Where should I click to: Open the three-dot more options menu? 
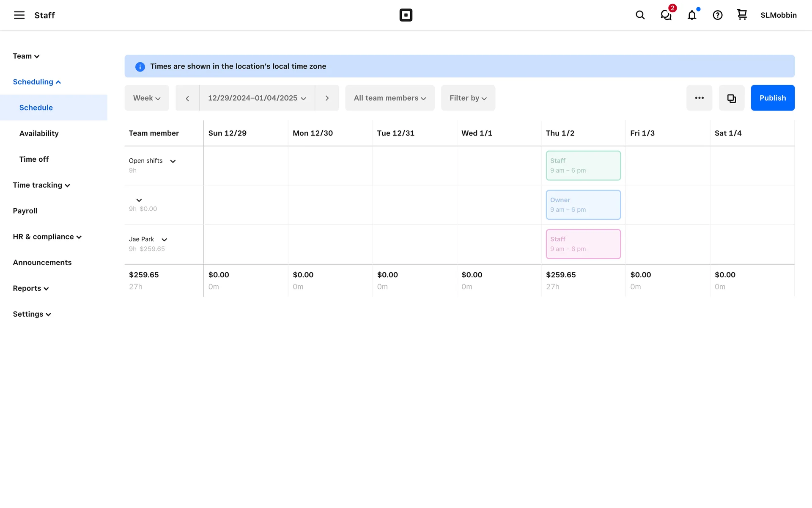(x=700, y=98)
